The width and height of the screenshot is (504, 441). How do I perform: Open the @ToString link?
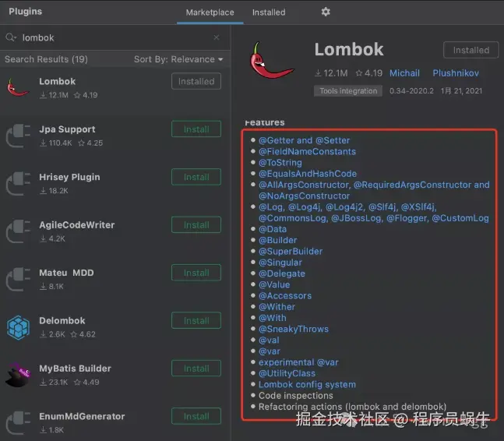tap(280, 163)
